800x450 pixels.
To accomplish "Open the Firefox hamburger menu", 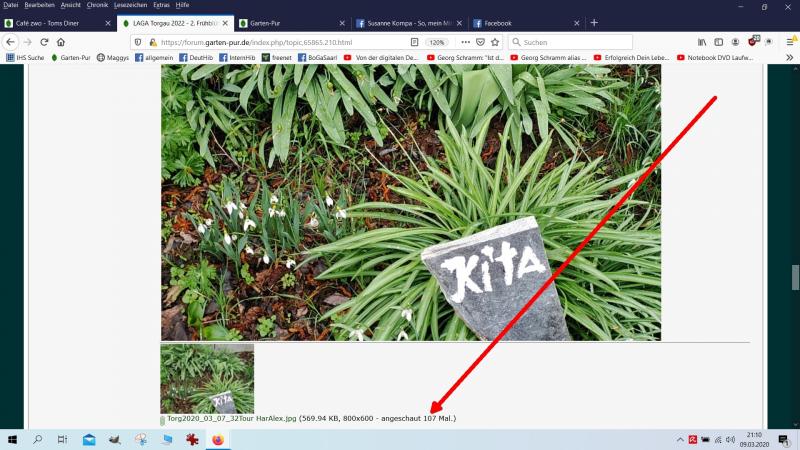I will [788, 42].
